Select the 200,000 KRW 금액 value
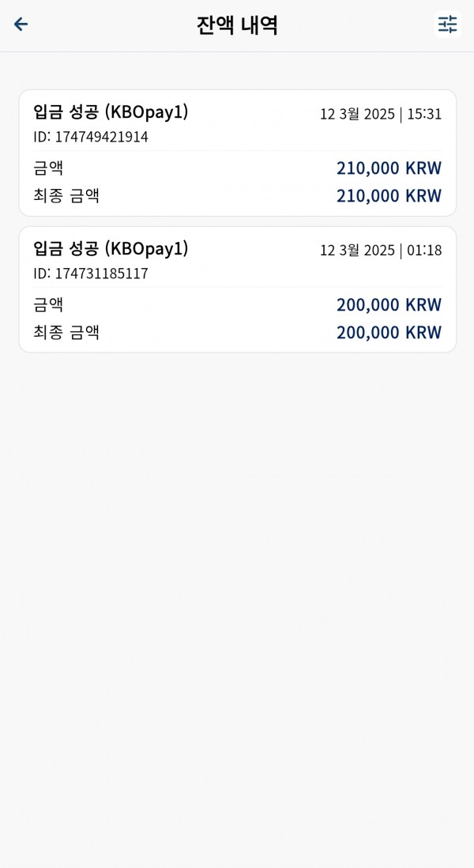Screen dimensions: 474x868 click(389, 304)
